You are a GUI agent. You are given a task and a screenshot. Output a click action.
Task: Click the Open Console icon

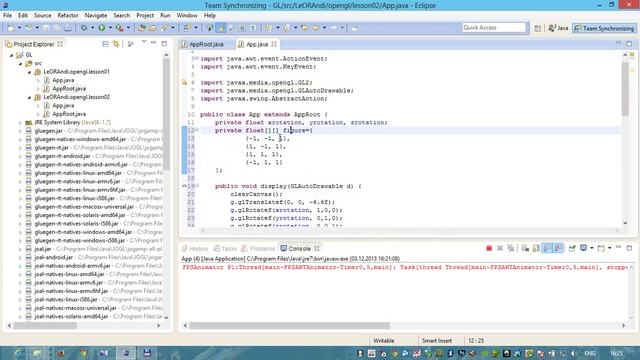point(601,248)
